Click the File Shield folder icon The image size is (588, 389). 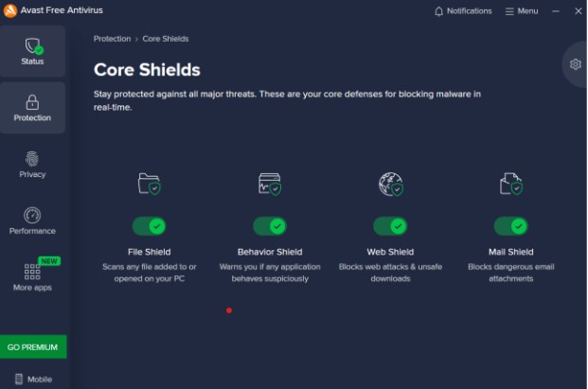[150, 184]
